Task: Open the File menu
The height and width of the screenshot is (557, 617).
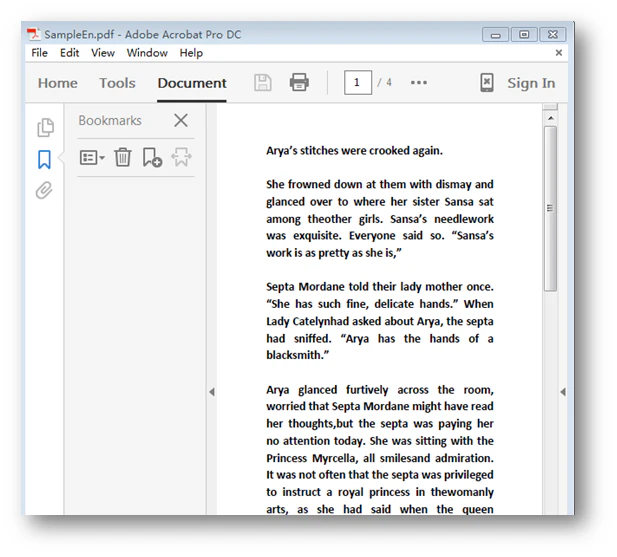Action: (x=39, y=53)
